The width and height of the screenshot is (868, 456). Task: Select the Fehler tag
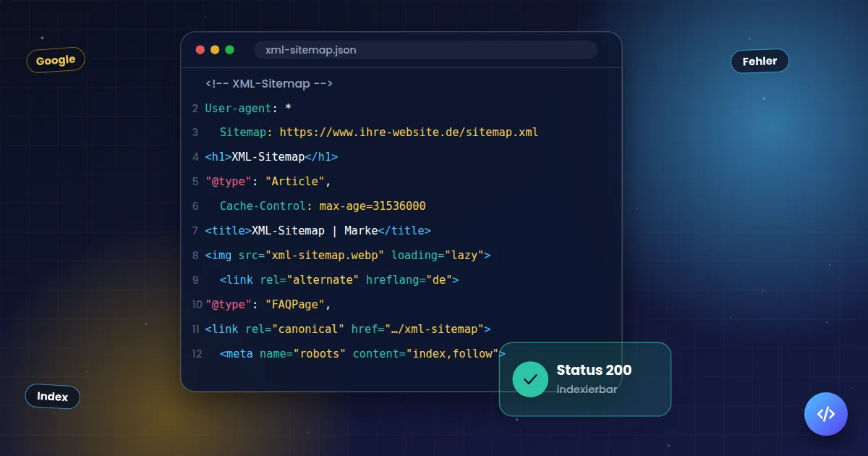759,62
